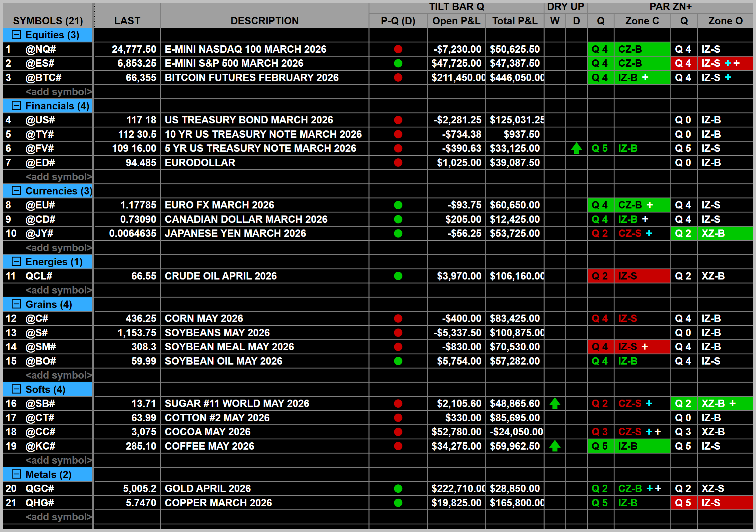756x532 pixels.
Task: Click the green up arrow in @KC# coffee row
Action: (x=555, y=446)
